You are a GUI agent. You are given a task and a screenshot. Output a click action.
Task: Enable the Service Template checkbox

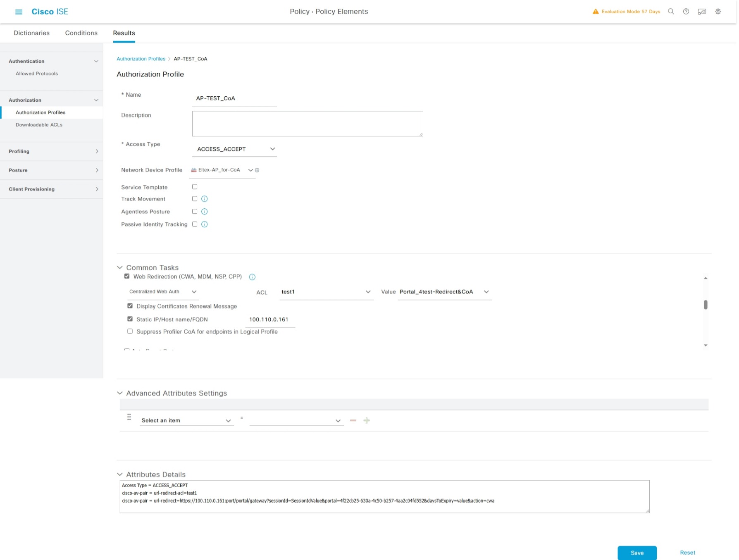coord(195,187)
